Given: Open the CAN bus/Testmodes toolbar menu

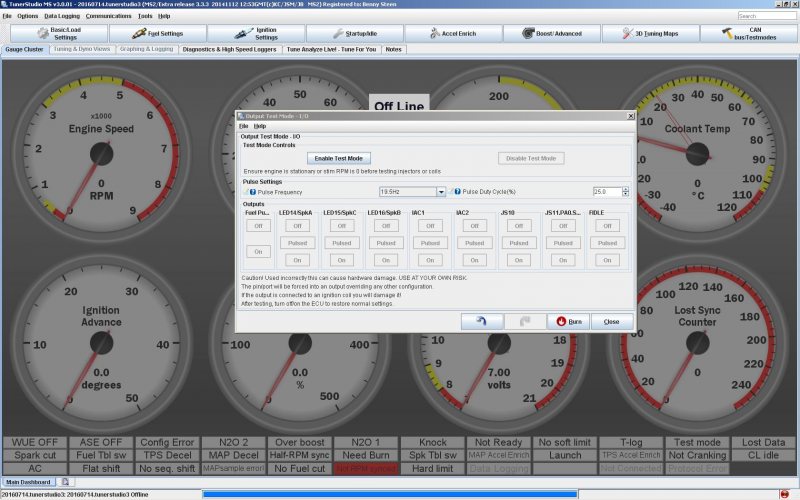Looking at the screenshot, I should 749,34.
